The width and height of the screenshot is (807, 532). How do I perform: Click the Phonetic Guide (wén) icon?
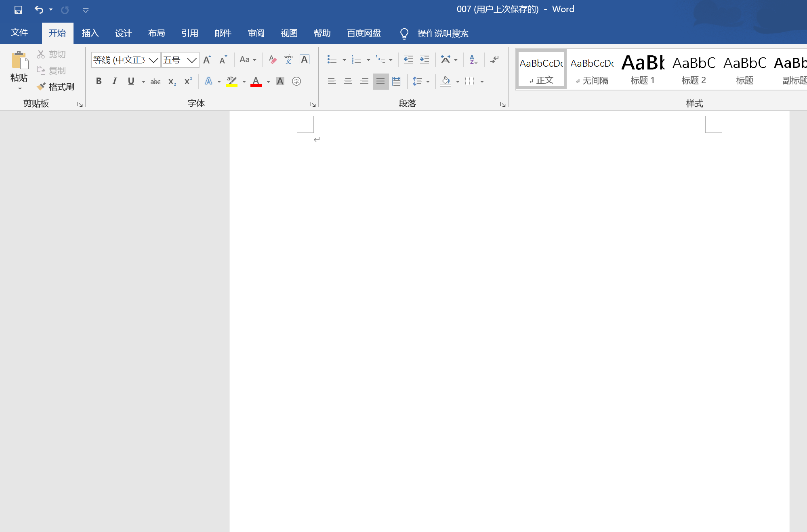pyautogui.click(x=288, y=60)
